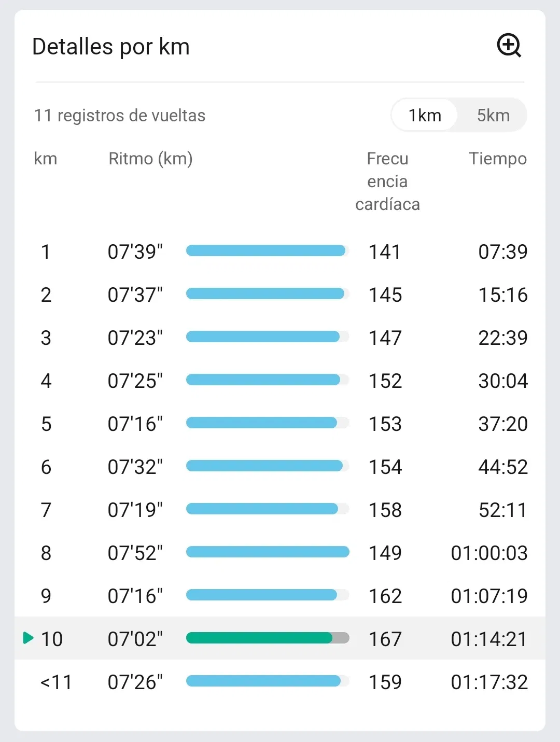
Task: Click the pace bar for km 3
Action: (262, 337)
